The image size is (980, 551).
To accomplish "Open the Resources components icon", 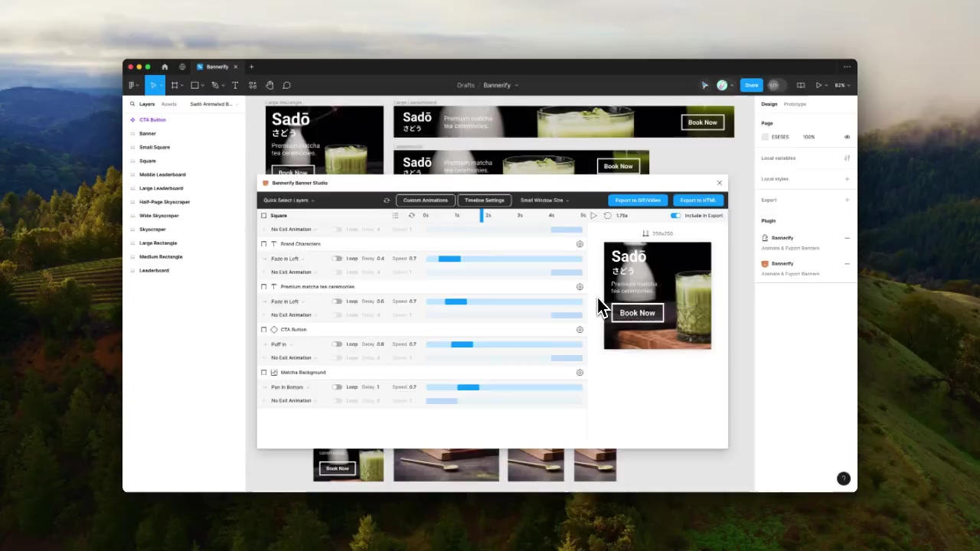I will point(253,85).
